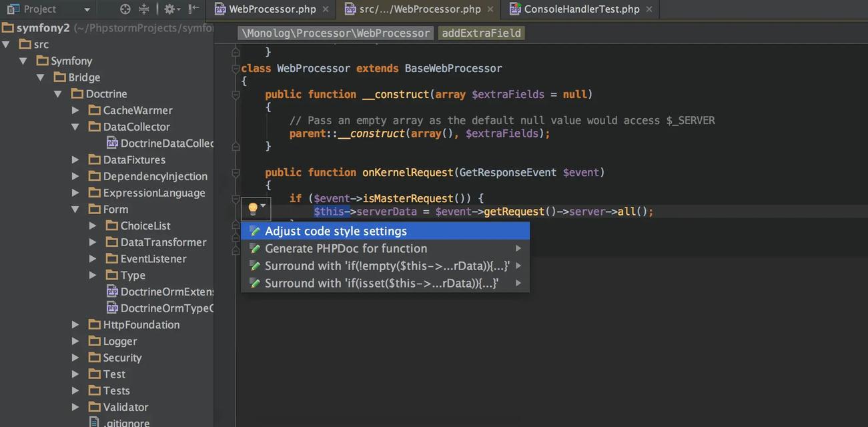
Task: Select Adjust code style settings
Action: tap(386, 231)
